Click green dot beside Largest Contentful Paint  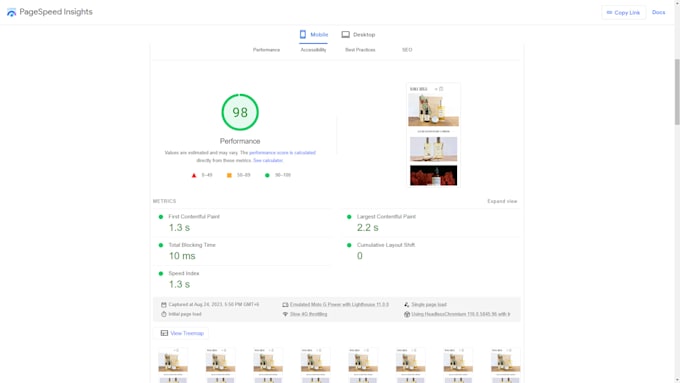349,217
